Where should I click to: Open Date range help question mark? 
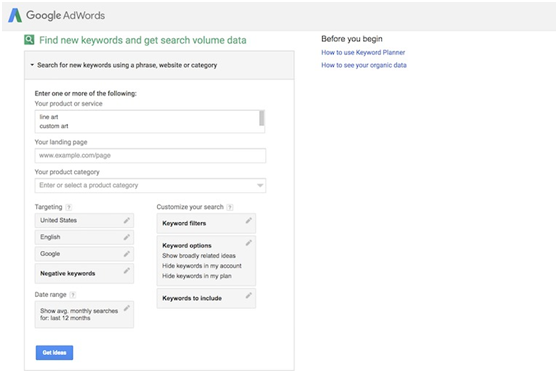(x=73, y=295)
